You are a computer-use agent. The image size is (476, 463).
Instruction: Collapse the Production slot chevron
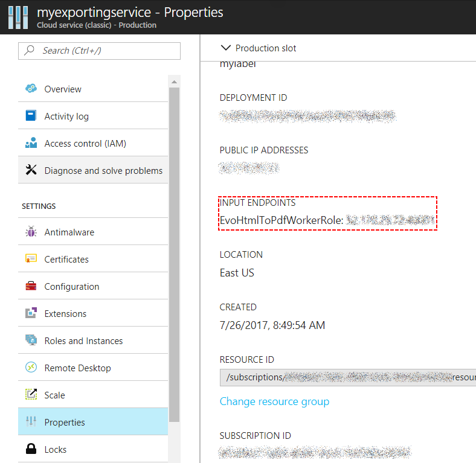coord(225,48)
